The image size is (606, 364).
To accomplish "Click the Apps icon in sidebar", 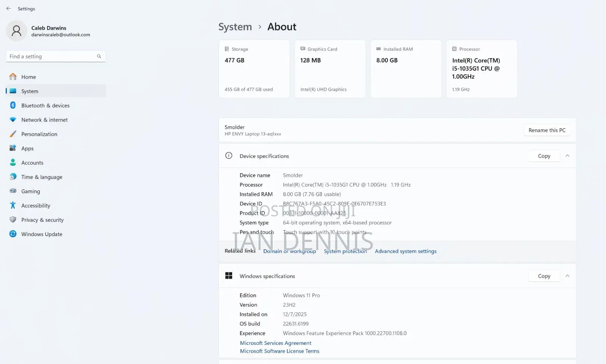I will (13, 148).
